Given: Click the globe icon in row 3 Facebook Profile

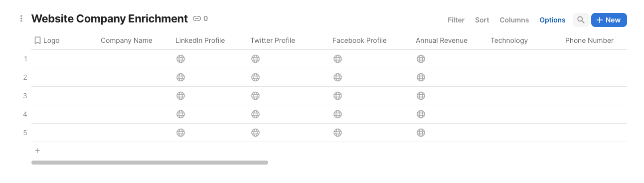Looking at the screenshot, I should [x=337, y=96].
